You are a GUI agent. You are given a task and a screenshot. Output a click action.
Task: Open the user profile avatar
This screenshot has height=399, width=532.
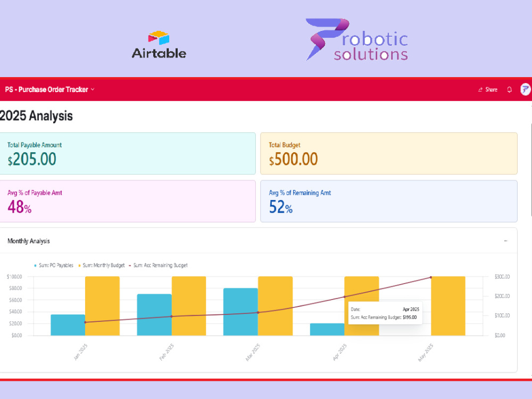[x=525, y=89]
